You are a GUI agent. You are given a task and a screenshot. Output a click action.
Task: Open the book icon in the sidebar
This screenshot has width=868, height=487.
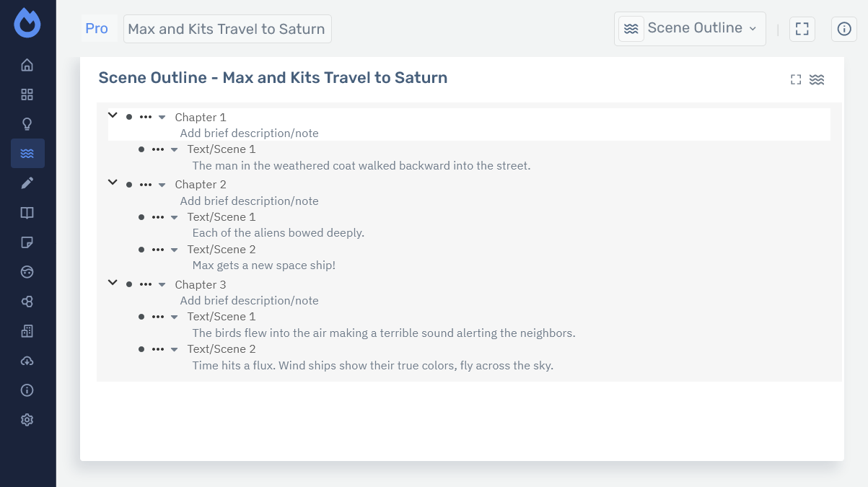(x=27, y=213)
